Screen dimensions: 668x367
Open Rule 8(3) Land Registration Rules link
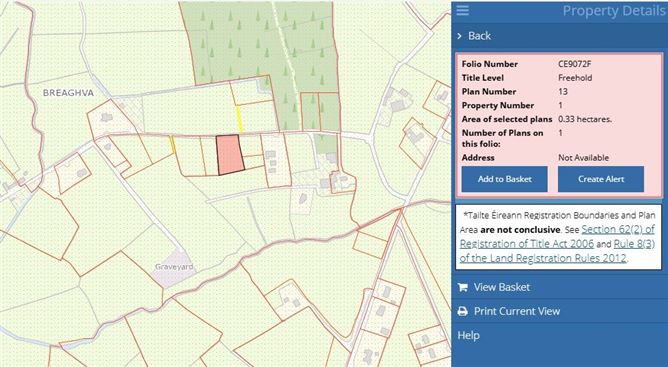pyautogui.click(x=557, y=251)
